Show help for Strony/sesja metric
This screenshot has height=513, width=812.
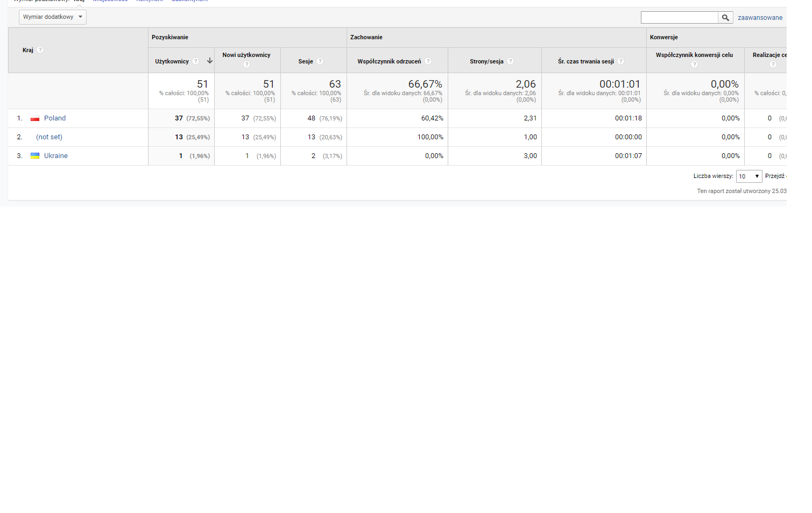point(511,61)
